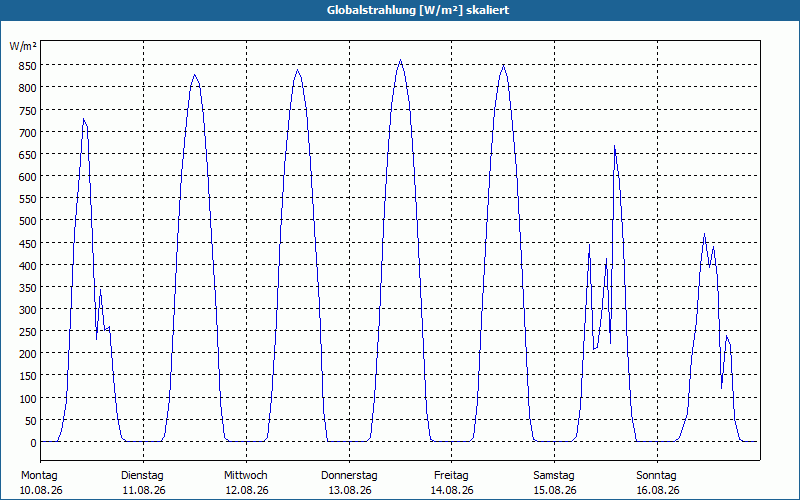Click the 100 y-axis value
This screenshot has height=500, width=800.
[x=28, y=398]
